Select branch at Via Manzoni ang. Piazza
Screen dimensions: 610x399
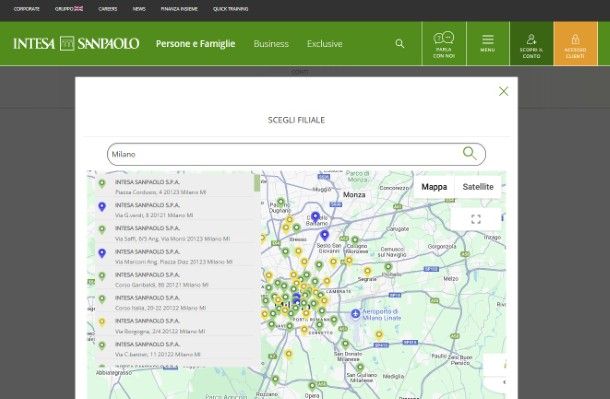click(x=175, y=256)
